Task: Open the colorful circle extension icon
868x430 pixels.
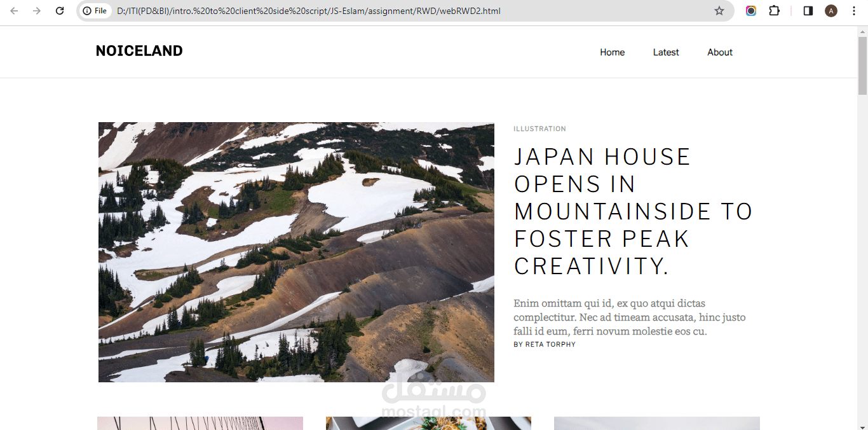Action: tap(751, 11)
